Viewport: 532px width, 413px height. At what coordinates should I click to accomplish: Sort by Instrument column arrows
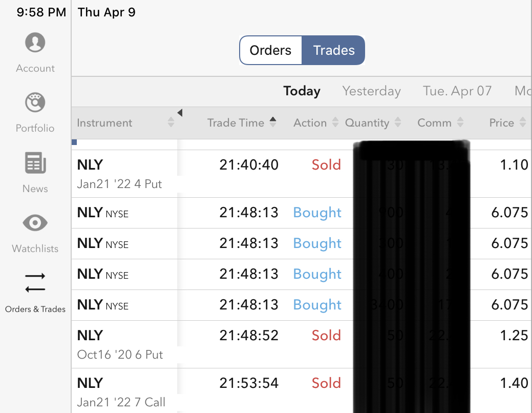(171, 123)
